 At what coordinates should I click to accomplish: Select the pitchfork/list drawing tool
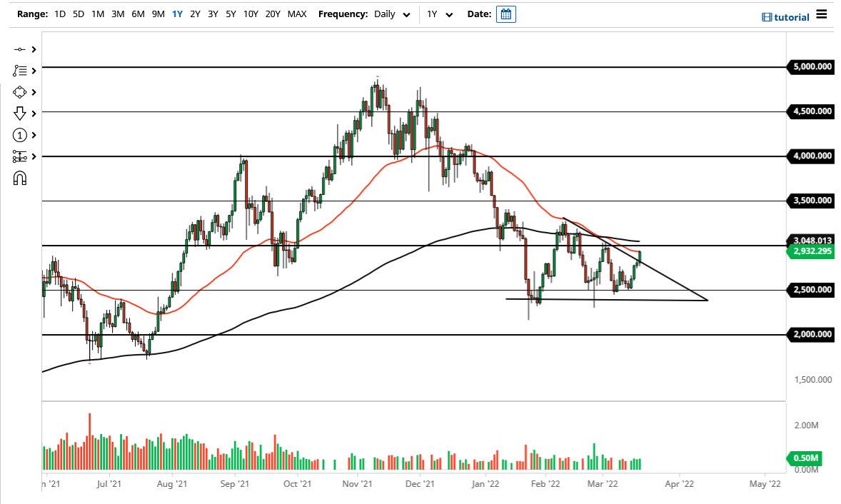click(x=20, y=71)
